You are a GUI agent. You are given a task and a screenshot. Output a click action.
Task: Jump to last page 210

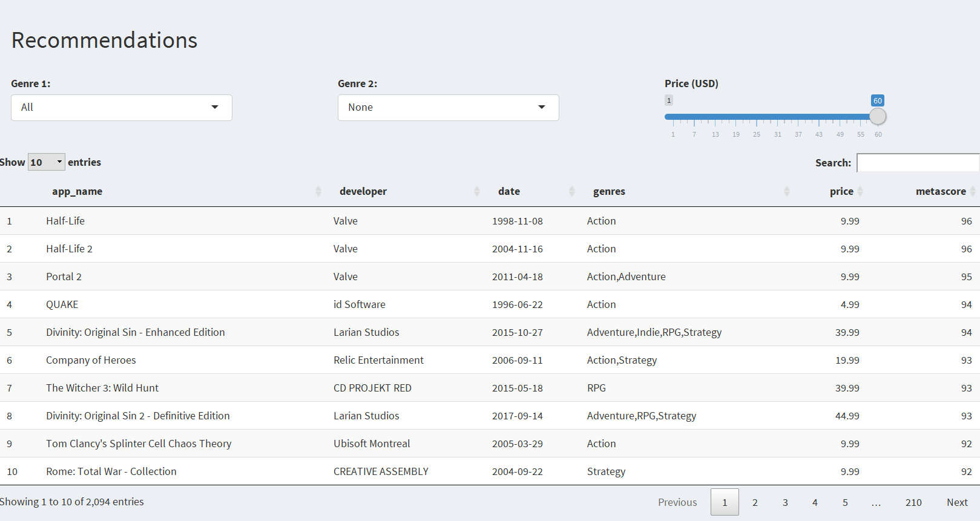[913, 502]
